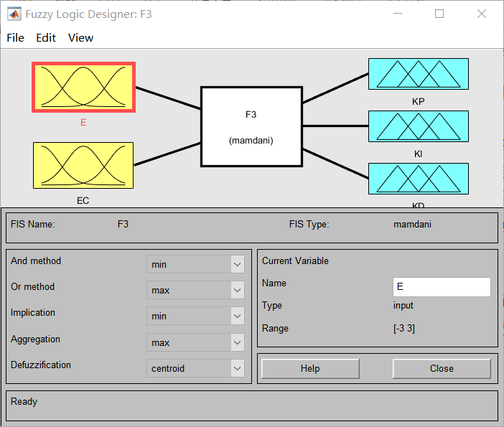Click the E label under input box
The image size is (504, 427).
point(83,123)
